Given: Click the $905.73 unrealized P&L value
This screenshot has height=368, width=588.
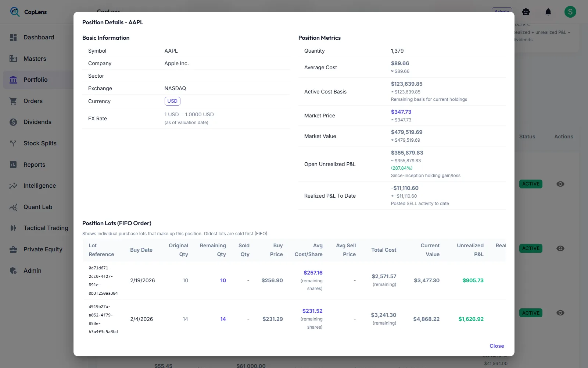Looking at the screenshot, I should coord(473,280).
